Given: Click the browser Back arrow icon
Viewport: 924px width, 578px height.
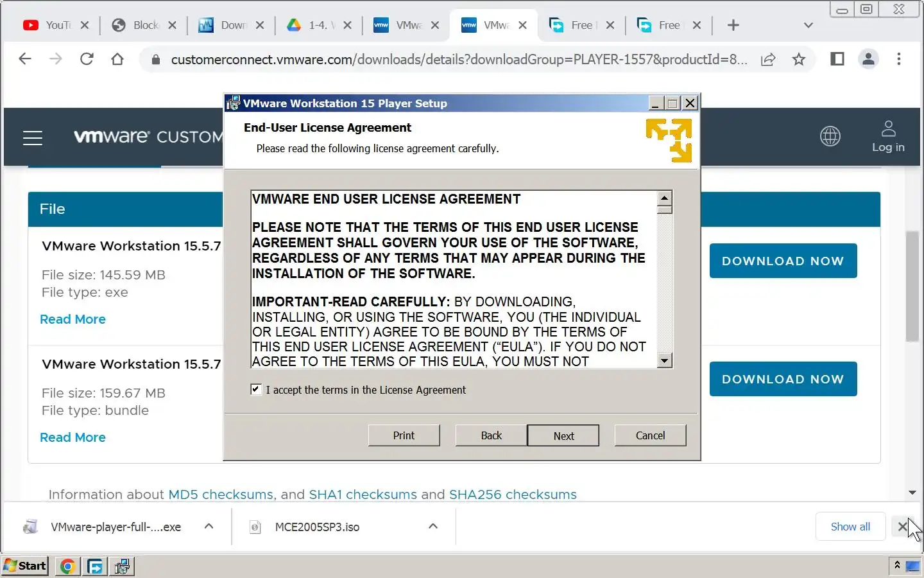Looking at the screenshot, I should point(25,59).
